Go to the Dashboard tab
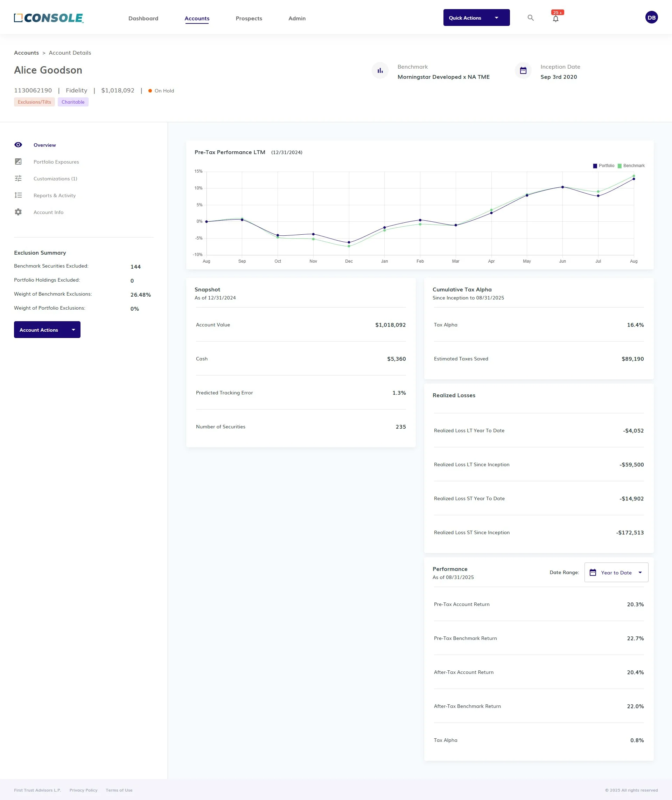 [x=143, y=18]
